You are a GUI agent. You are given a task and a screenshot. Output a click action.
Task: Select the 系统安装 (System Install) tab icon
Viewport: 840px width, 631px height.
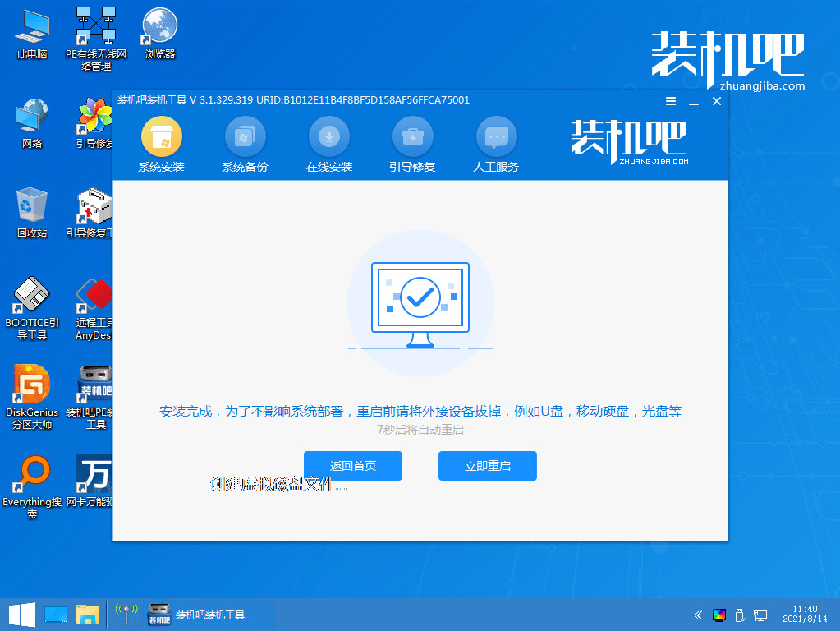coord(161,144)
